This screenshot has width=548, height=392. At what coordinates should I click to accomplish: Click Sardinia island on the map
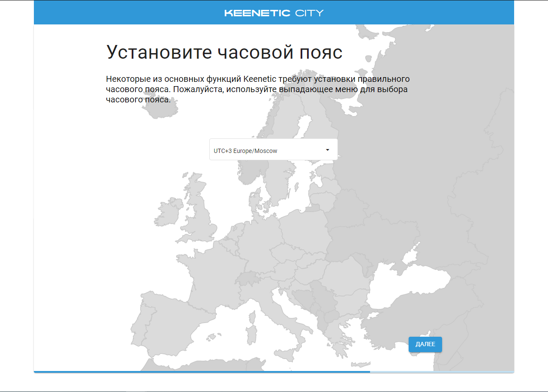coord(252,334)
